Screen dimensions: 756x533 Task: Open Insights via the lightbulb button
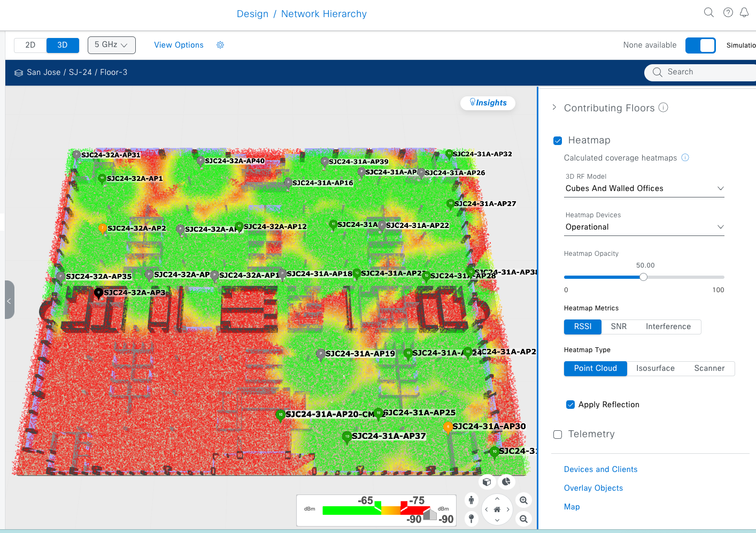487,103
